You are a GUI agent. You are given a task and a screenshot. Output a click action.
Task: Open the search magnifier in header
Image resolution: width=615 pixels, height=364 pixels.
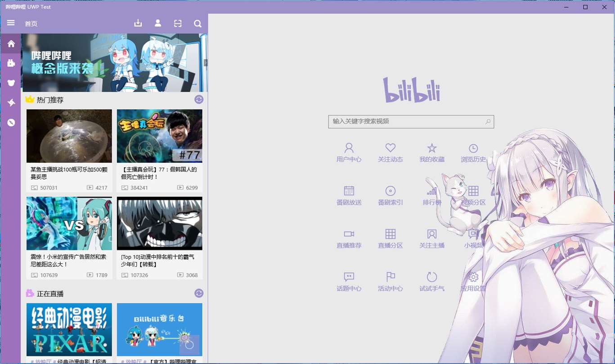(198, 23)
